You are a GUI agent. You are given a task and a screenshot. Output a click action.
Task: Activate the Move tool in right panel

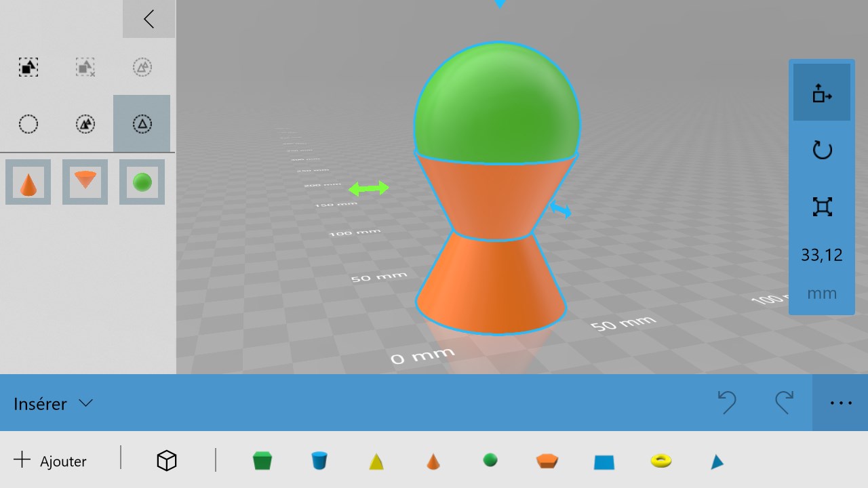click(x=822, y=93)
